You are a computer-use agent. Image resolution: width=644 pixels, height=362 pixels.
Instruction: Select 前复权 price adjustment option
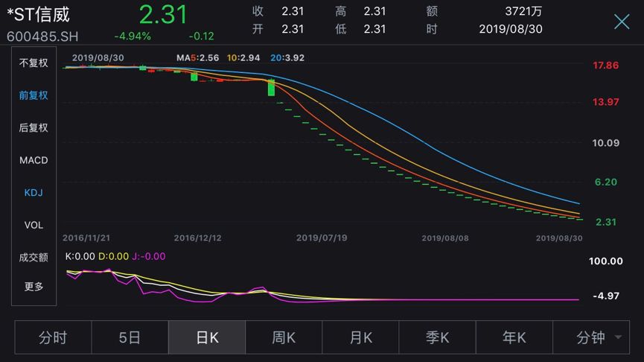[34, 95]
